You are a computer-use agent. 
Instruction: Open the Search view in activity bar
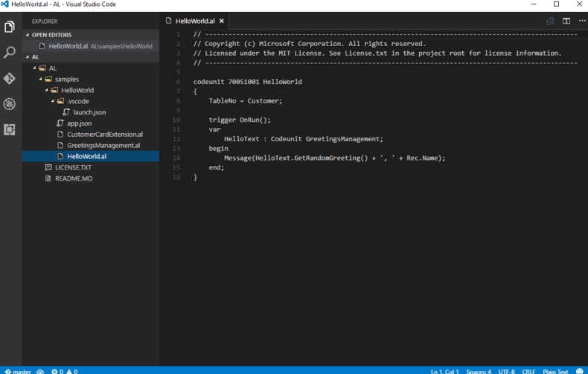tap(10, 53)
